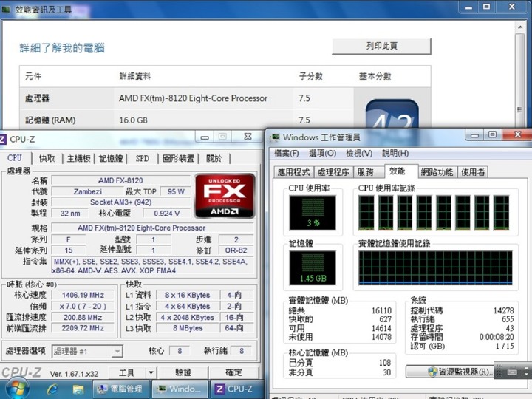Screen dimensions: 532x399
Task: Open the 記憶體 tab in CPU-Z
Action: click(111, 158)
